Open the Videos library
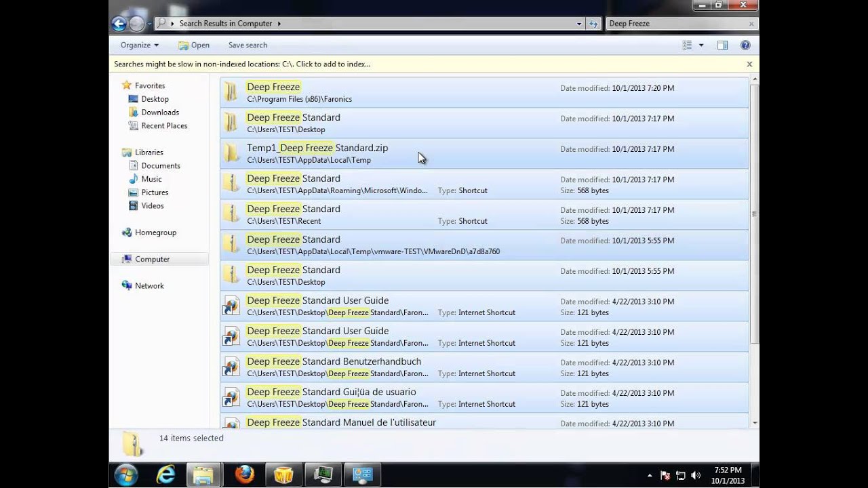This screenshot has height=488, width=868. (x=153, y=206)
